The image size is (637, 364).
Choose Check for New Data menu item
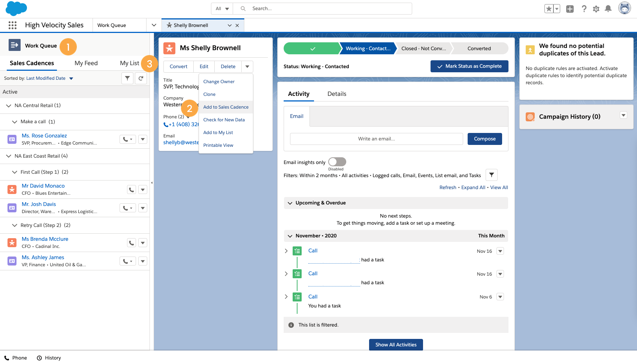pyautogui.click(x=226, y=120)
